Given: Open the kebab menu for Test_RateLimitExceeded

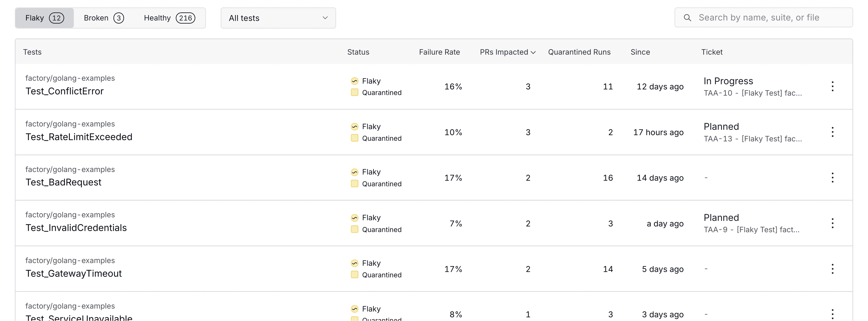Looking at the screenshot, I should [x=832, y=132].
